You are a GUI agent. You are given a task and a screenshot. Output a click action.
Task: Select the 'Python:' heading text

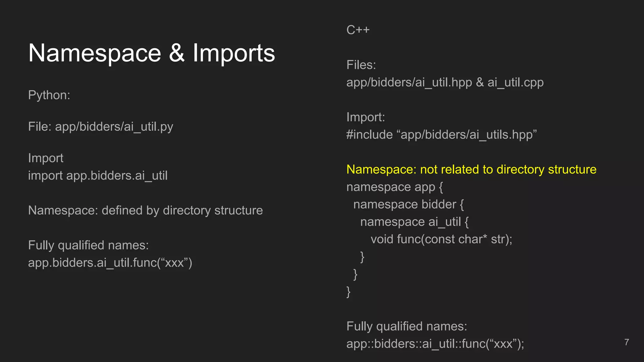tap(49, 95)
